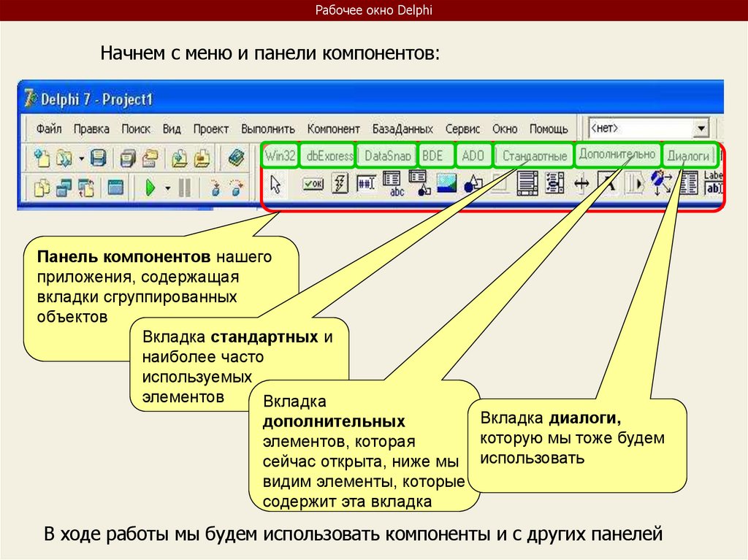Click the New Form toolbar icon

tap(115, 188)
